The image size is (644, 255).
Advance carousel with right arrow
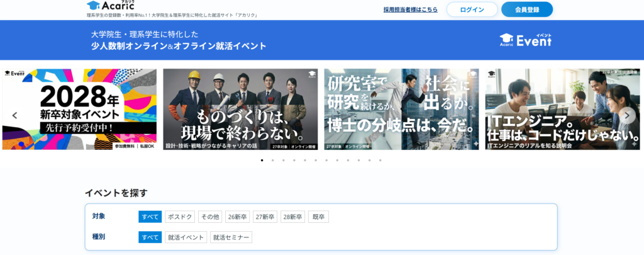click(626, 115)
